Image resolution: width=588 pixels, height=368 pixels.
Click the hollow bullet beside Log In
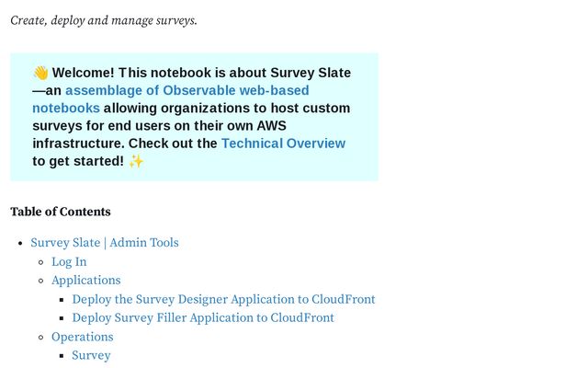[x=41, y=262]
